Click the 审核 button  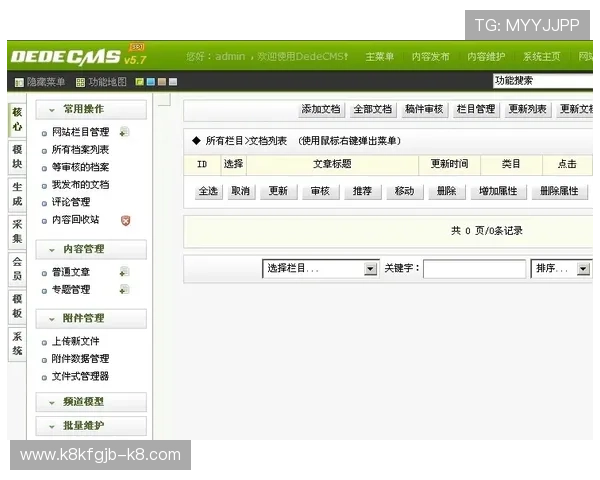(x=321, y=191)
